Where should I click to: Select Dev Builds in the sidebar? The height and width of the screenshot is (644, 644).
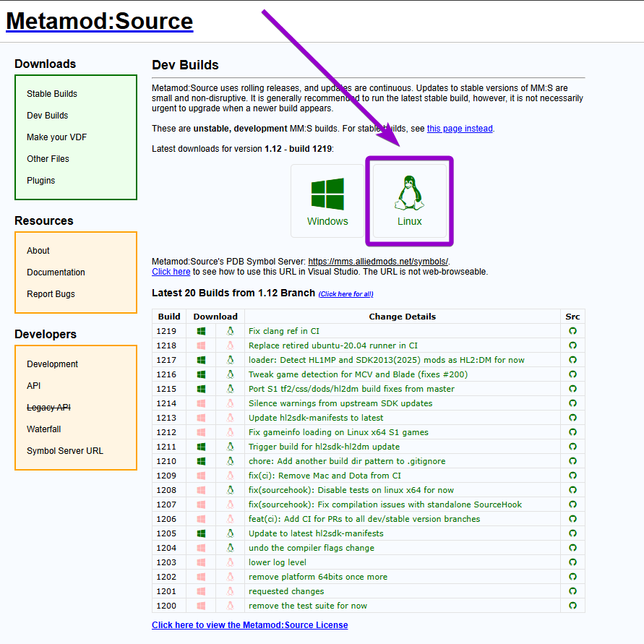(x=47, y=115)
